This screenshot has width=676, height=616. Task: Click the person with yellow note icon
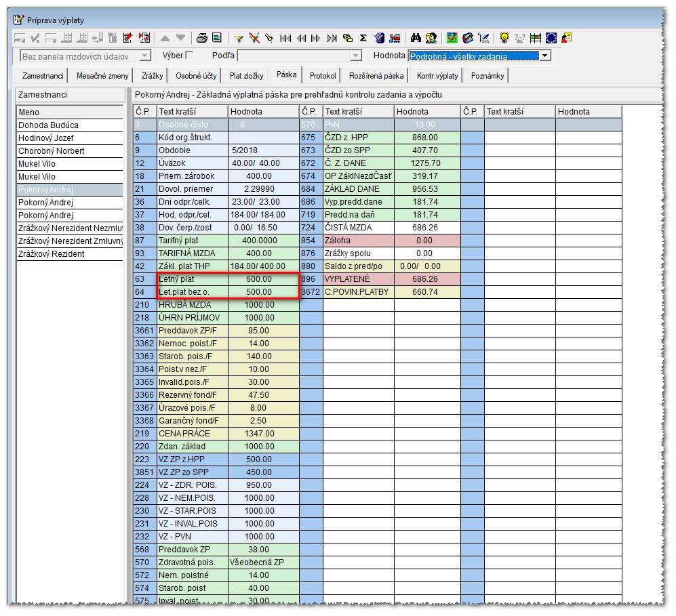point(566,38)
